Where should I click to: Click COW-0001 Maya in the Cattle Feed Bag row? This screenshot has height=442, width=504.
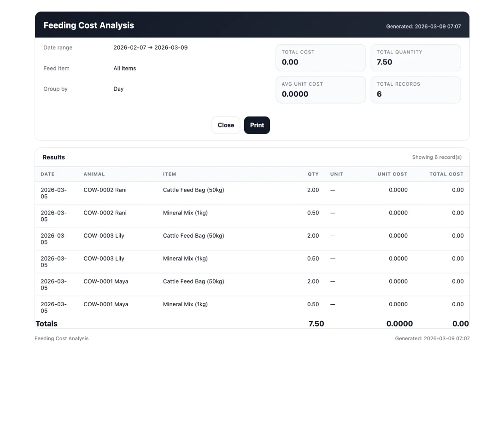pyautogui.click(x=106, y=281)
